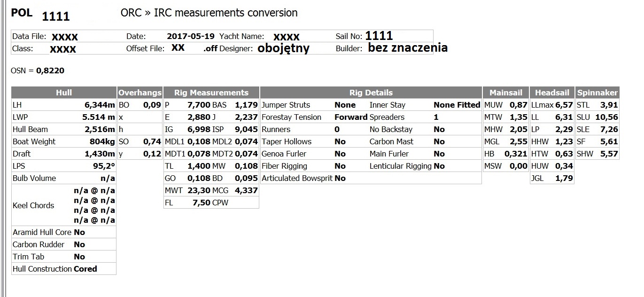Select the Rig Measurements header

(x=211, y=93)
